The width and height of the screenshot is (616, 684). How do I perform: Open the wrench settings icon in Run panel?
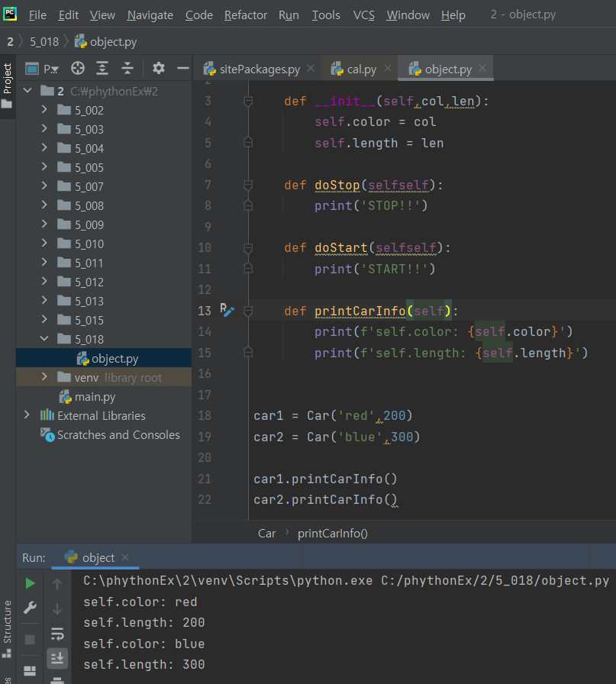[30, 608]
